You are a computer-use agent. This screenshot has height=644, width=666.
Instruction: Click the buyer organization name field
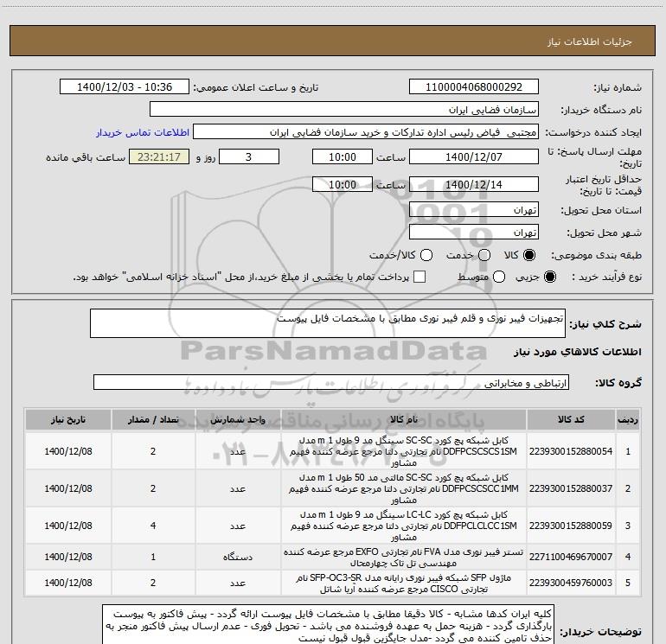click(344, 110)
